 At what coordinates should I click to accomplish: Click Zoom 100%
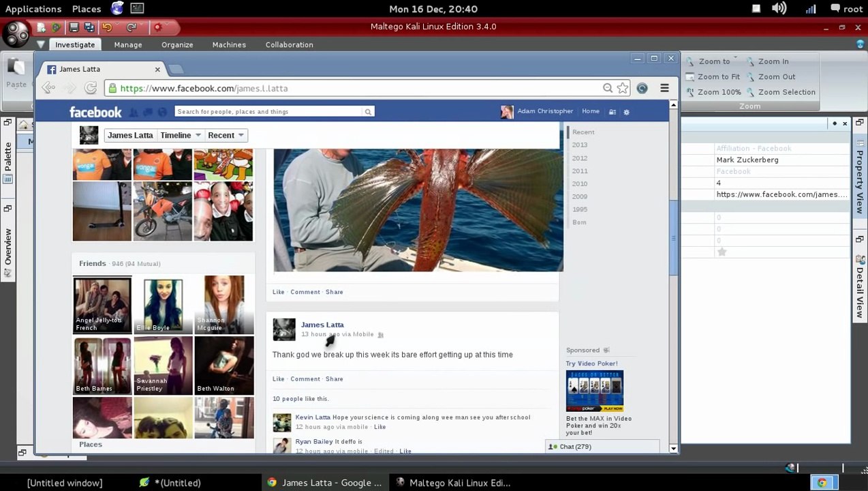(713, 92)
